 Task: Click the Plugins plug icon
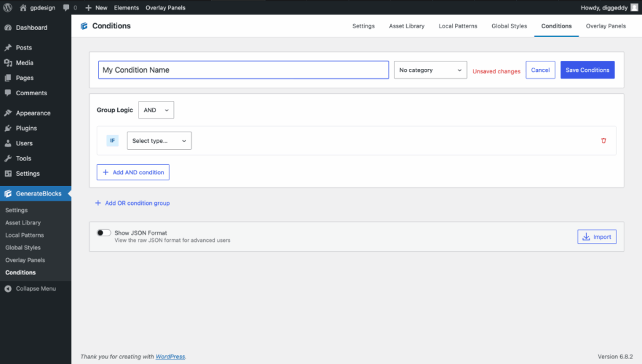coord(8,128)
